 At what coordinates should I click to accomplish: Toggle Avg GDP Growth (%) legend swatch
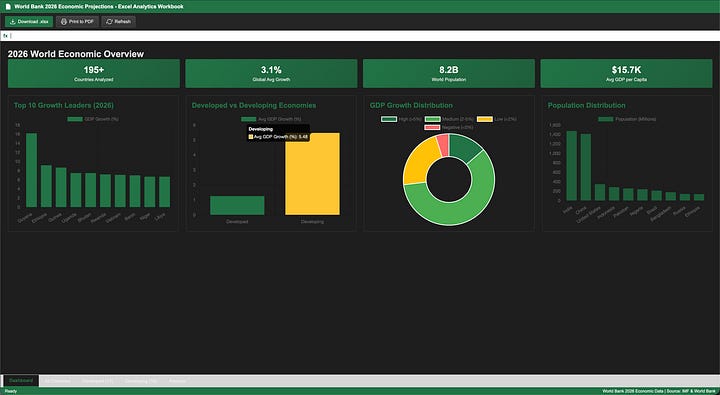(x=248, y=119)
